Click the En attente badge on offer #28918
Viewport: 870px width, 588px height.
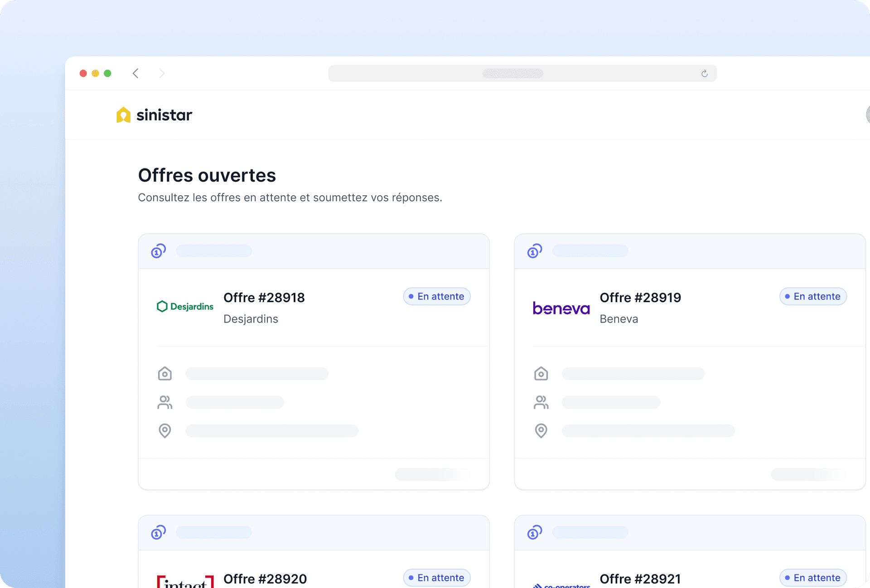tap(436, 296)
